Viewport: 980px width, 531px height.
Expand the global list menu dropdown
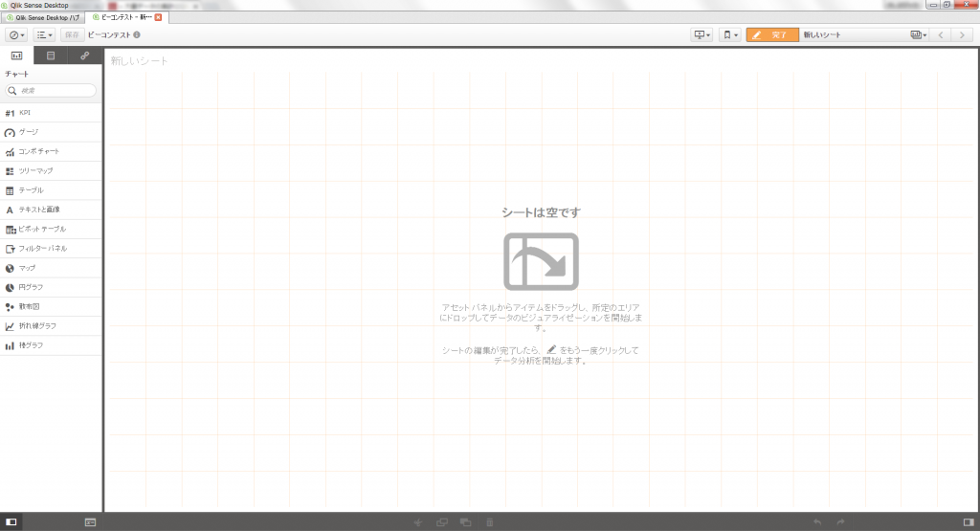[x=44, y=35]
